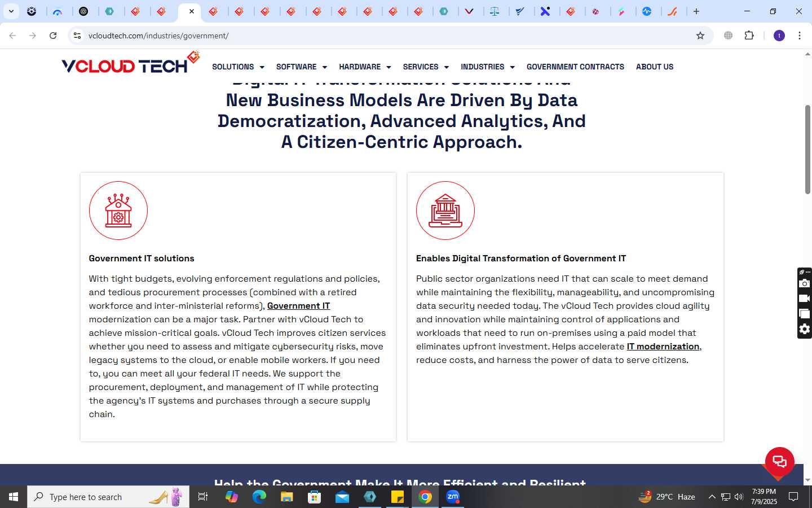812x508 pixels.
Task: Bookmark this page with the star icon
Action: tap(700, 36)
